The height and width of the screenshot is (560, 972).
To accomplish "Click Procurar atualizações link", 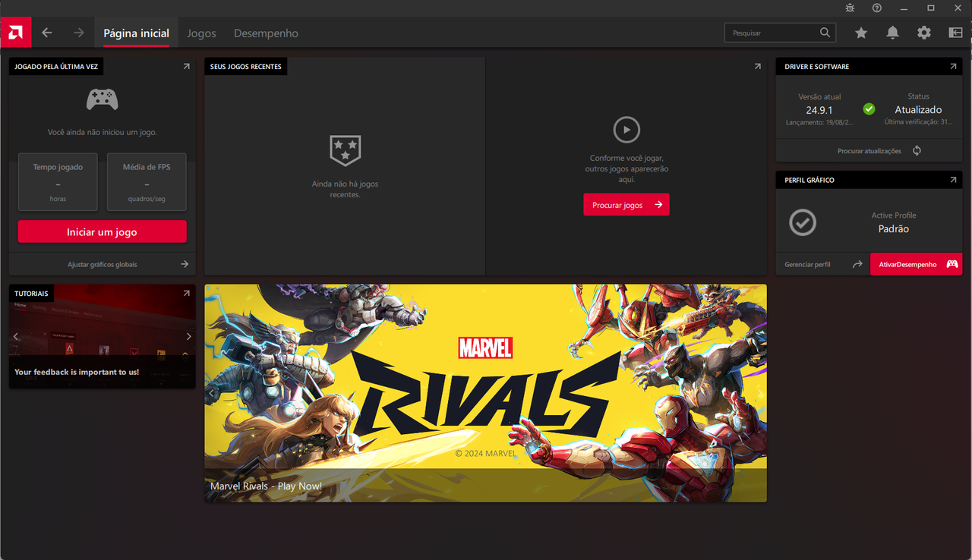I will point(869,151).
